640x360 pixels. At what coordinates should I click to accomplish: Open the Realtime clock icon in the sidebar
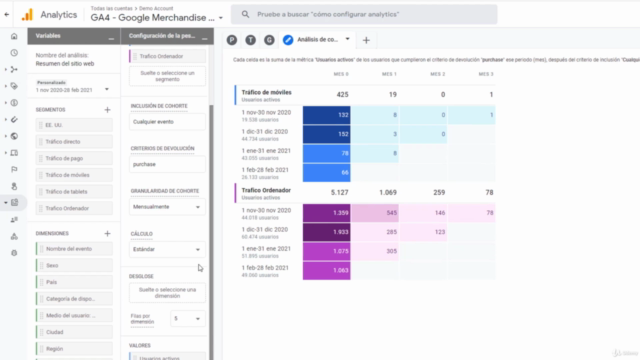[x=14, y=53]
